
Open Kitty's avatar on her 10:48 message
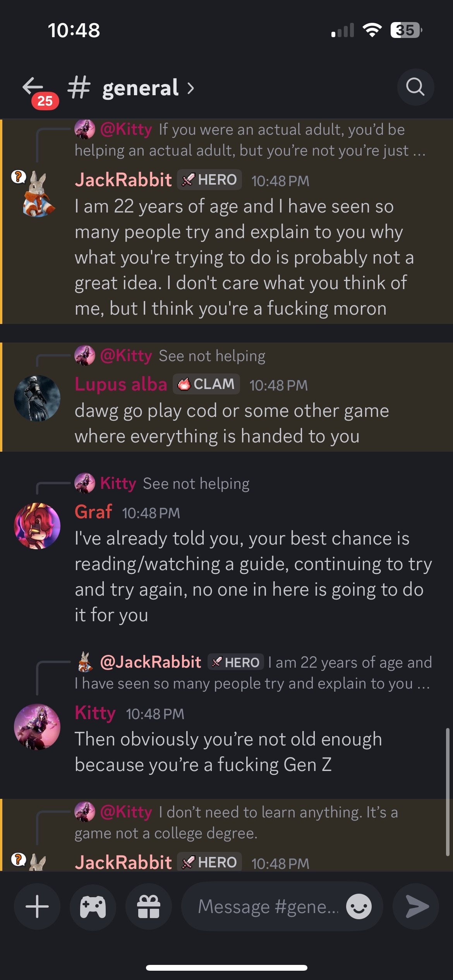coord(37,726)
